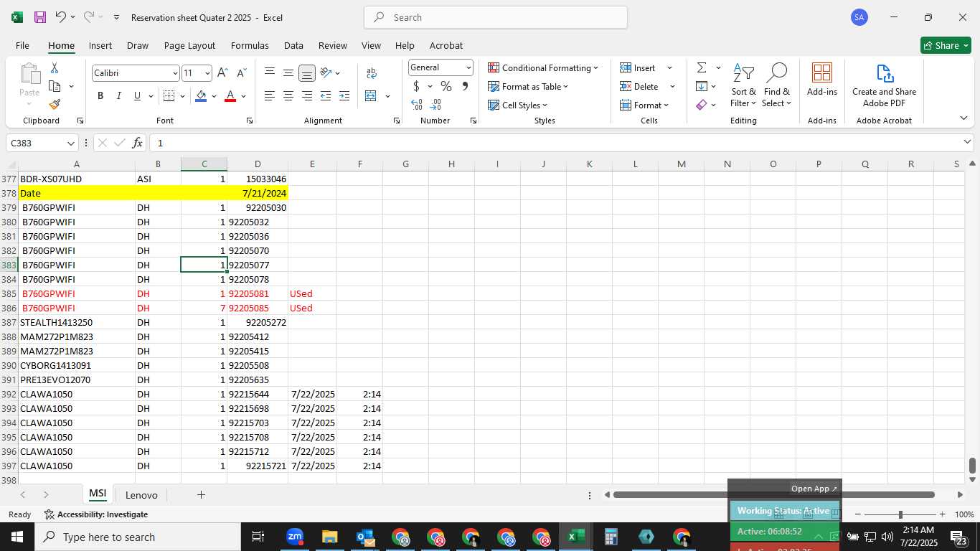Screen dimensions: 980x551
Task: Open the Font size dropdown showing 11
Action: click(x=207, y=73)
